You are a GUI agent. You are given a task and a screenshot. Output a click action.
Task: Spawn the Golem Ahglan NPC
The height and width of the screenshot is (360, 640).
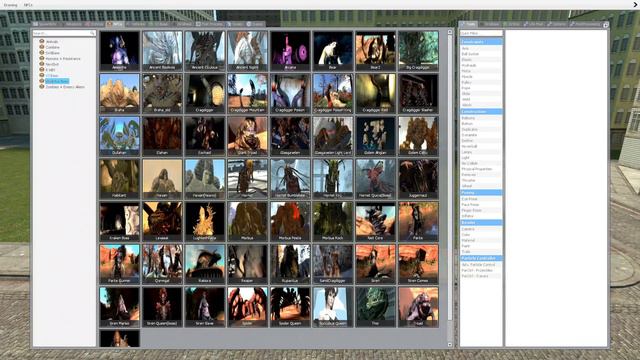376,136
